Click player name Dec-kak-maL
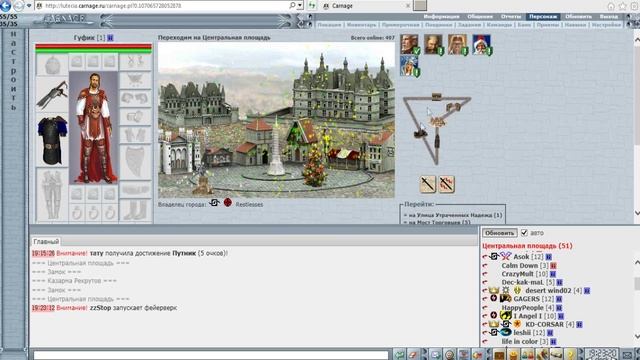 tap(522, 282)
